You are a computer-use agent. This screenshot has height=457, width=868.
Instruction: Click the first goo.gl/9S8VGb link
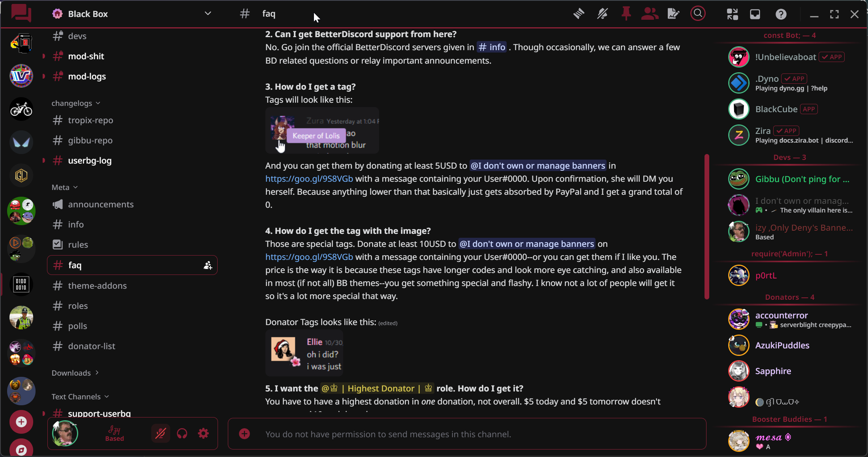click(x=309, y=179)
